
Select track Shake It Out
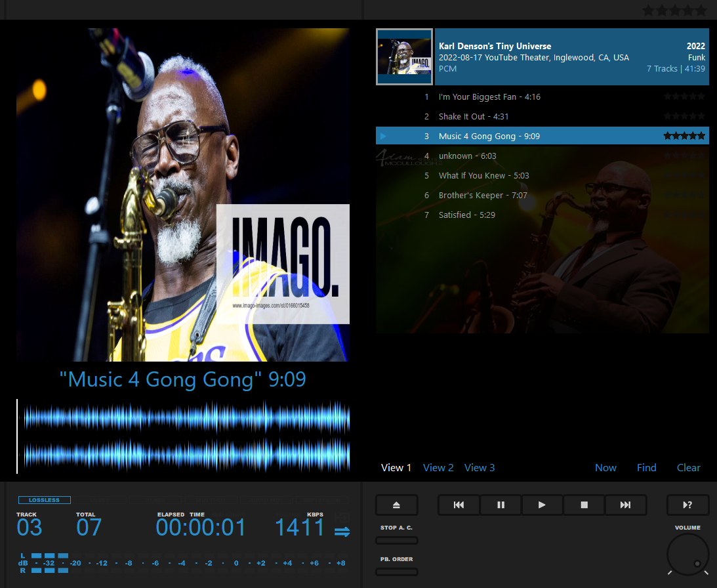coord(543,116)
